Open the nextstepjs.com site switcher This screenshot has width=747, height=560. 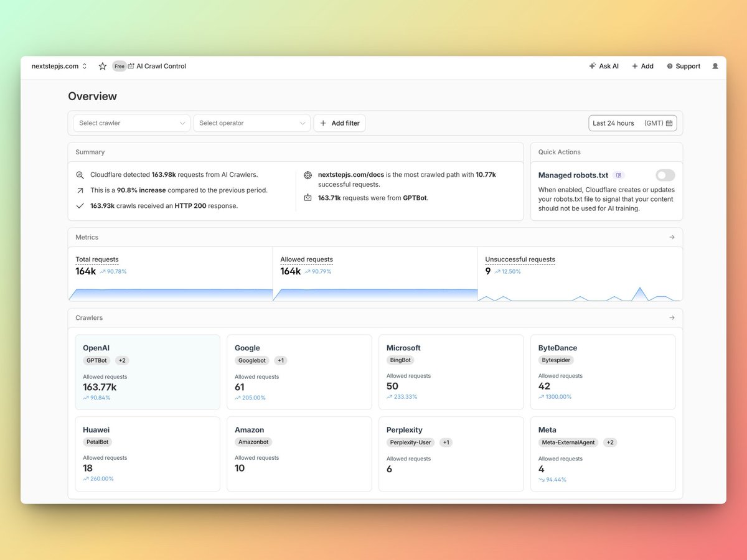point(59,66)
